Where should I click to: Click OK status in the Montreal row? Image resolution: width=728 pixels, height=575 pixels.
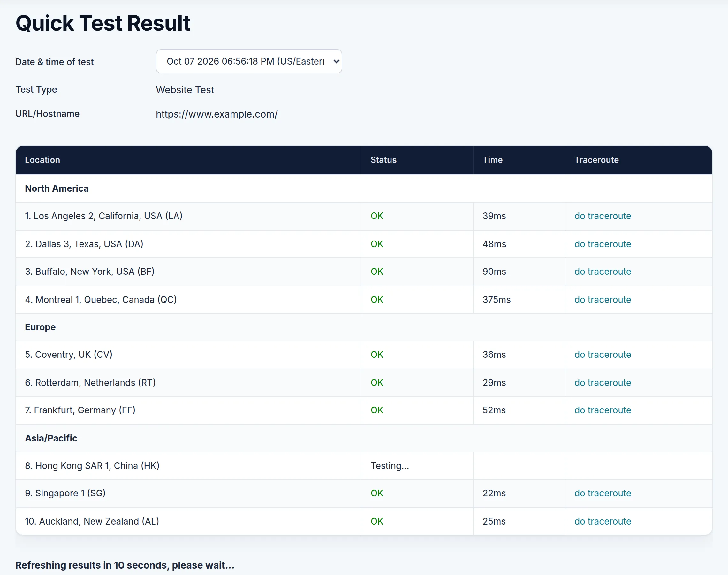point(377,300)
